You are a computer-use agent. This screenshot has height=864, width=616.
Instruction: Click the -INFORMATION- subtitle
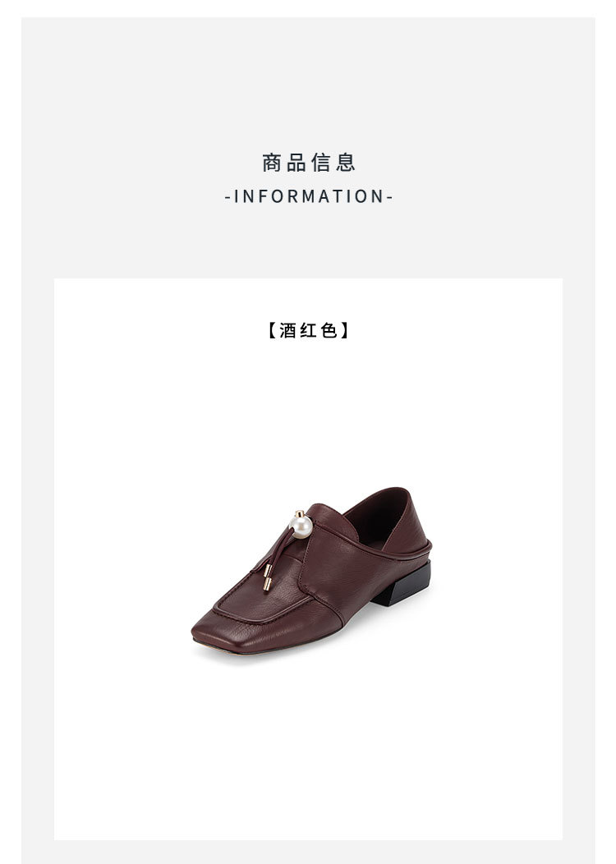coord(309,196)
